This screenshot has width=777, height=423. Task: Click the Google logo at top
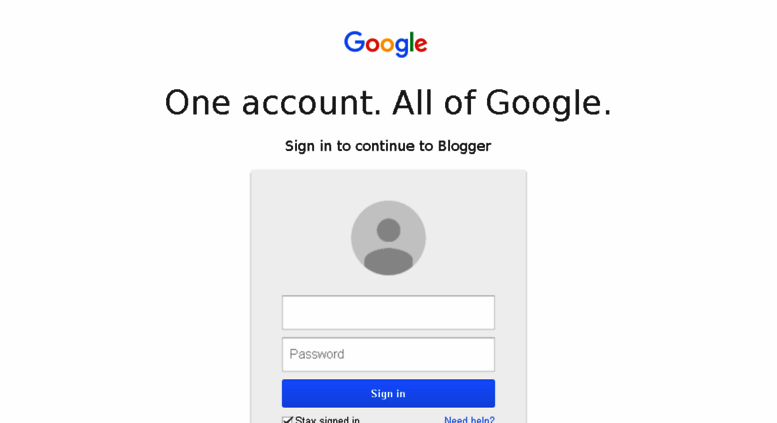tap(386, 44)
